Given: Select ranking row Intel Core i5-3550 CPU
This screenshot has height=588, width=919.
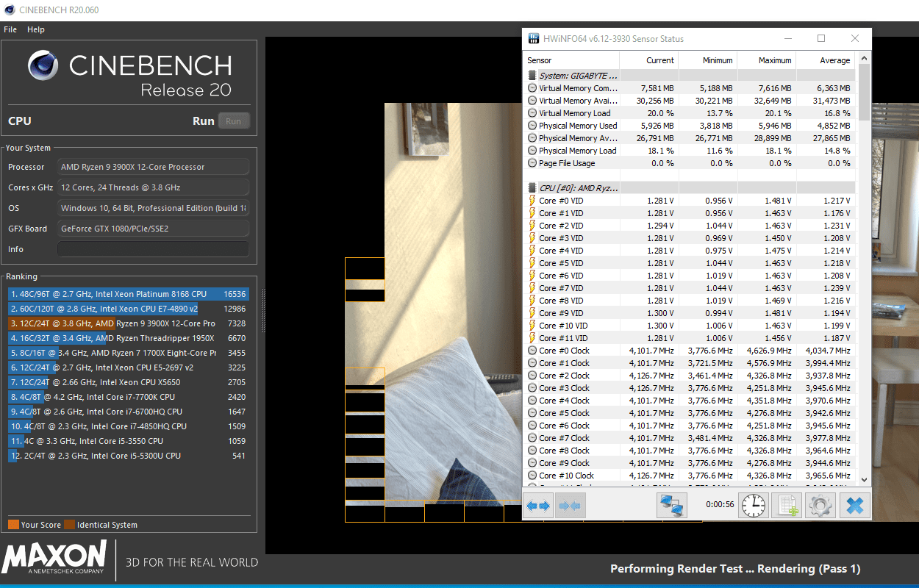Looking at the screenshot, I should 129,441.
